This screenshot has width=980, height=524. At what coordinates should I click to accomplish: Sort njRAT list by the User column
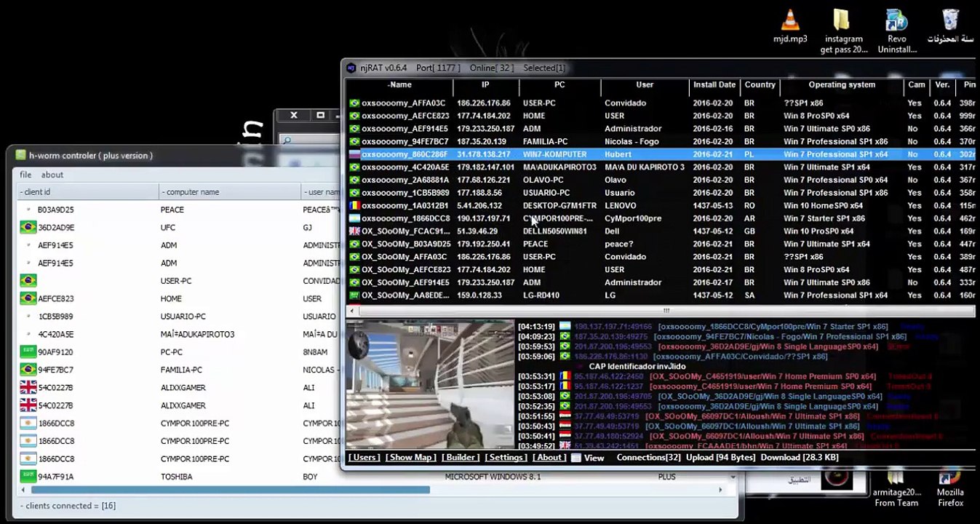coord(645,85)
